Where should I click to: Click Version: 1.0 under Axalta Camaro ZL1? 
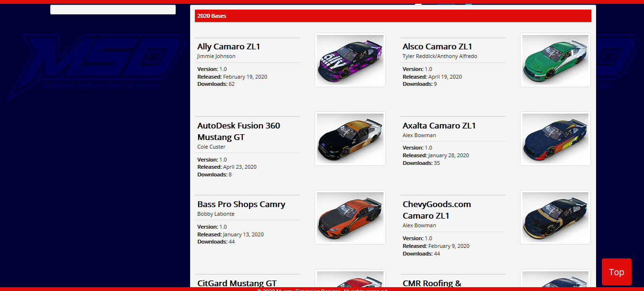418,148
